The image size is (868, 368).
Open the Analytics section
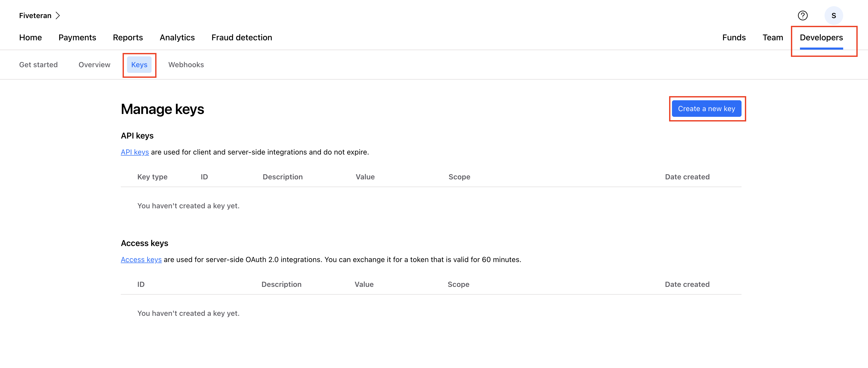[177, 37]
